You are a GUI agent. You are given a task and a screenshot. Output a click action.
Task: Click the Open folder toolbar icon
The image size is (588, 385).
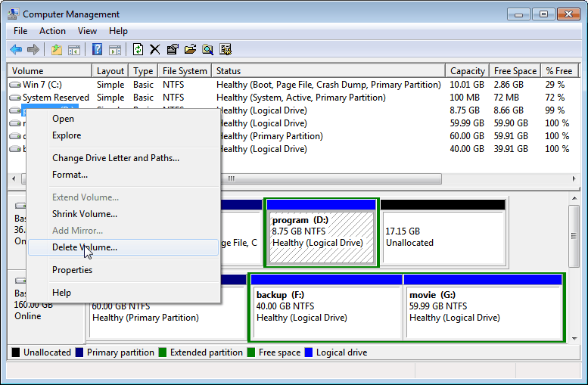click(190, 49)
